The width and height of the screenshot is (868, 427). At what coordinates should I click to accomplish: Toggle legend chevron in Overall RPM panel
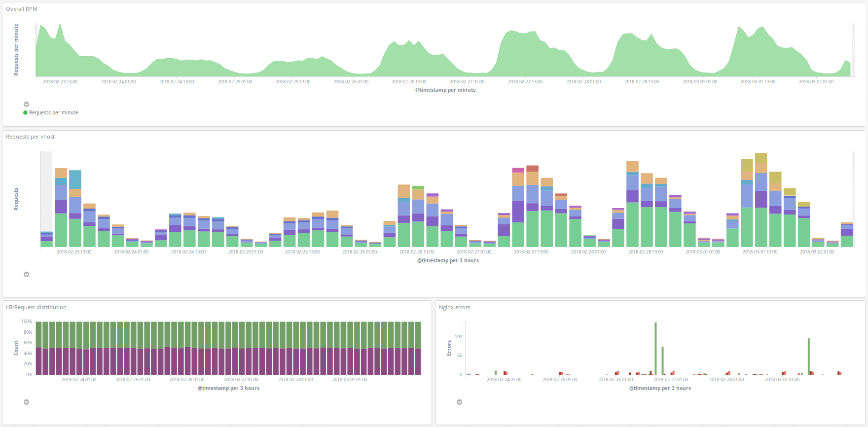tap(27, 104)
